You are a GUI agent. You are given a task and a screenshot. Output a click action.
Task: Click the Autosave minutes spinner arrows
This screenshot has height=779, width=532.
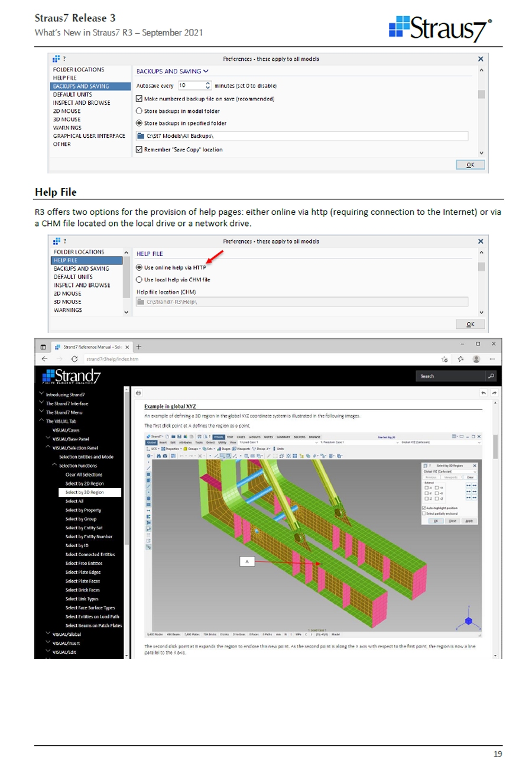(x=207, y=86)
